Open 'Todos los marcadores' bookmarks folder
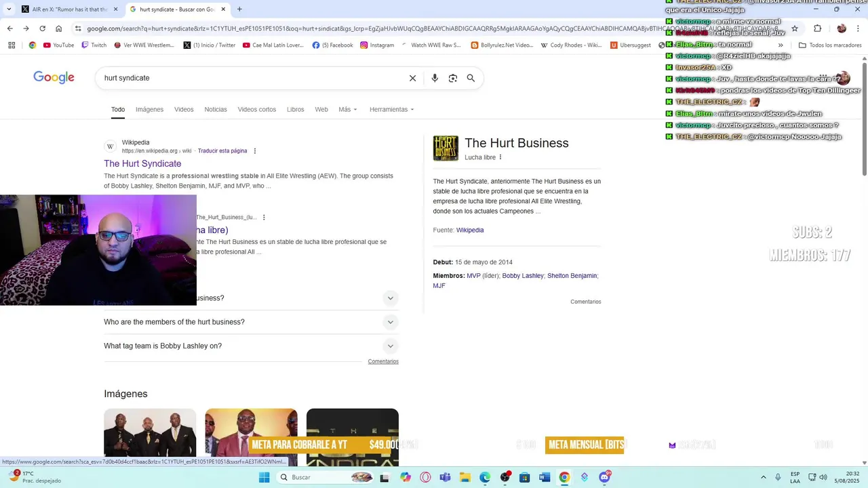Screen dimensions: 868x488 pyautogui.click(x=830, y=45)
